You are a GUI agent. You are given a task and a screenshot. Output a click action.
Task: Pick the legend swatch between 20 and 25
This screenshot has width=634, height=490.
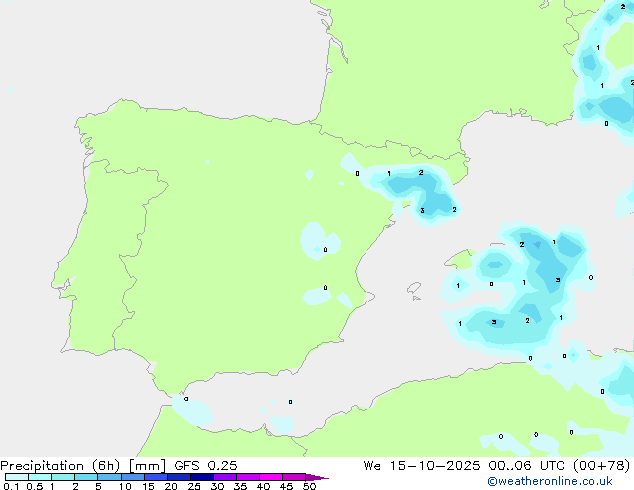pos(179,477)
